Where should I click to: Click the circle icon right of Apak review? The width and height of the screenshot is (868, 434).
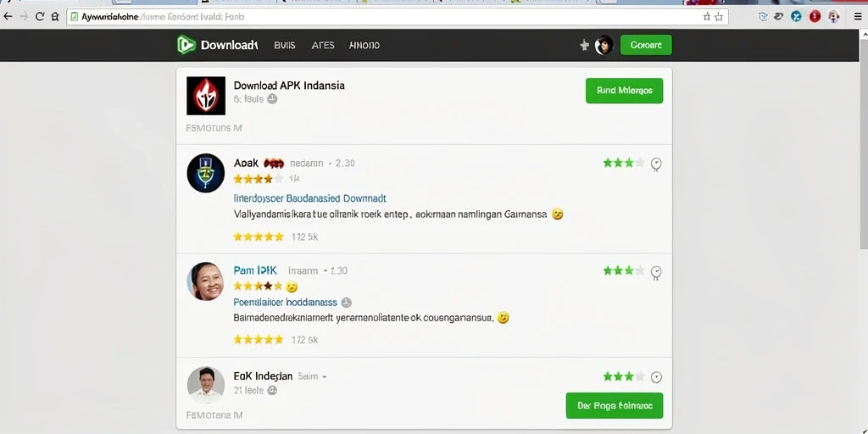pos(656,164)
